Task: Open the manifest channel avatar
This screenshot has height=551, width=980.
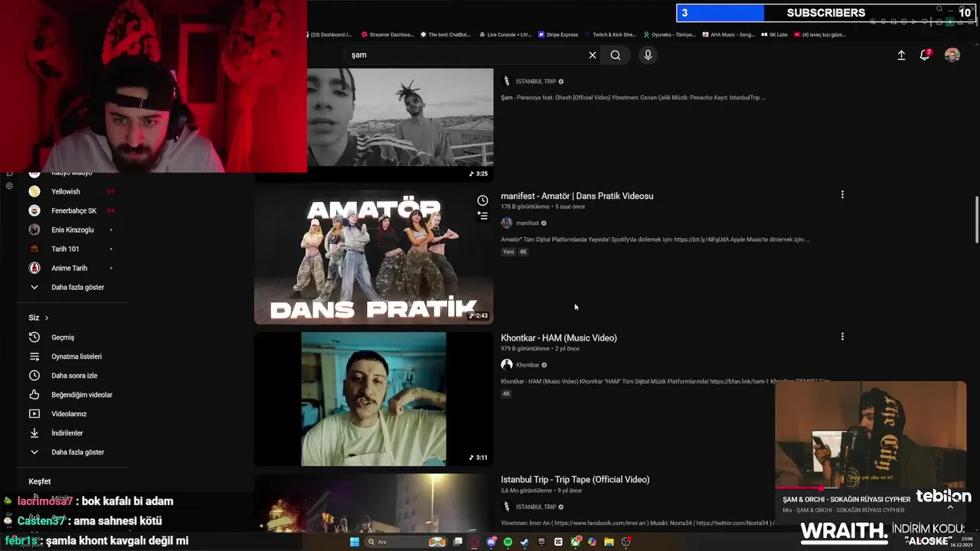Action: click(x=506, y=223)
